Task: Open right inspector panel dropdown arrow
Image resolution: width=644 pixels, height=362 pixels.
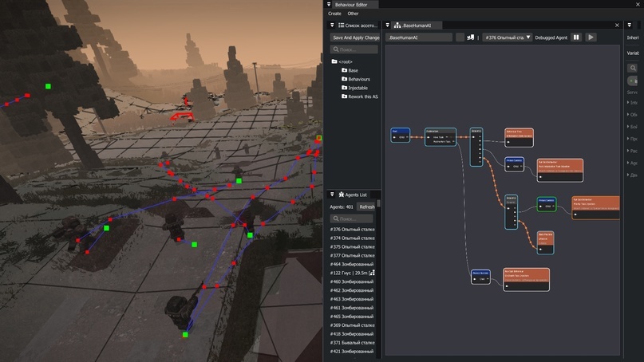Action: click(x=630, y=26)
